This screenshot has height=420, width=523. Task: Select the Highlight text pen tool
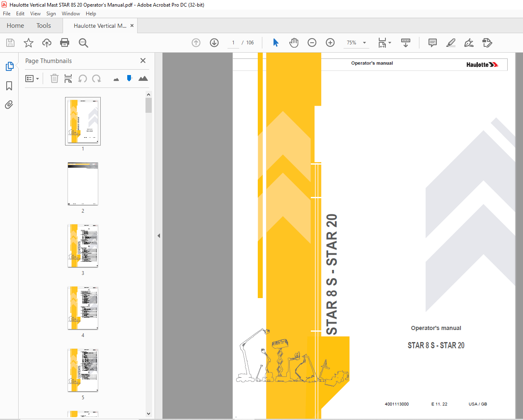pos(451,43)
